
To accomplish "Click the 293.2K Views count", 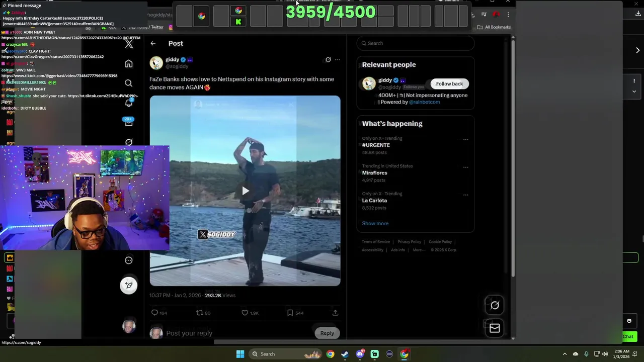I will pos(220,295).
